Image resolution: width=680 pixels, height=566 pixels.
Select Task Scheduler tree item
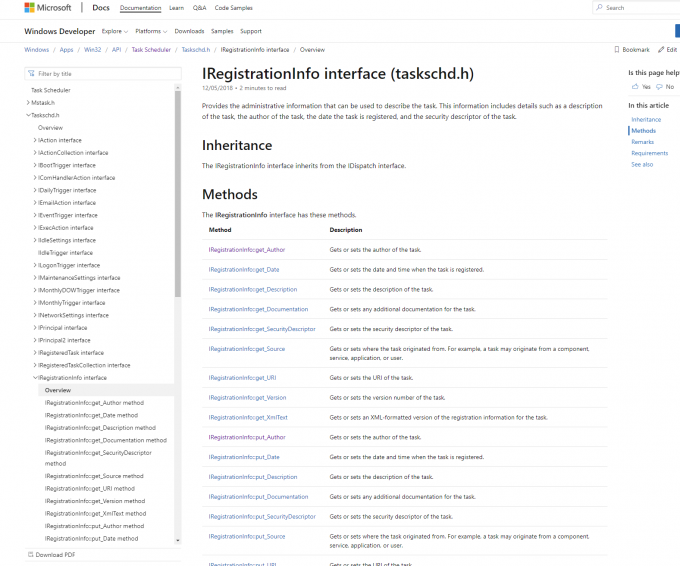(x=51, y=90)
